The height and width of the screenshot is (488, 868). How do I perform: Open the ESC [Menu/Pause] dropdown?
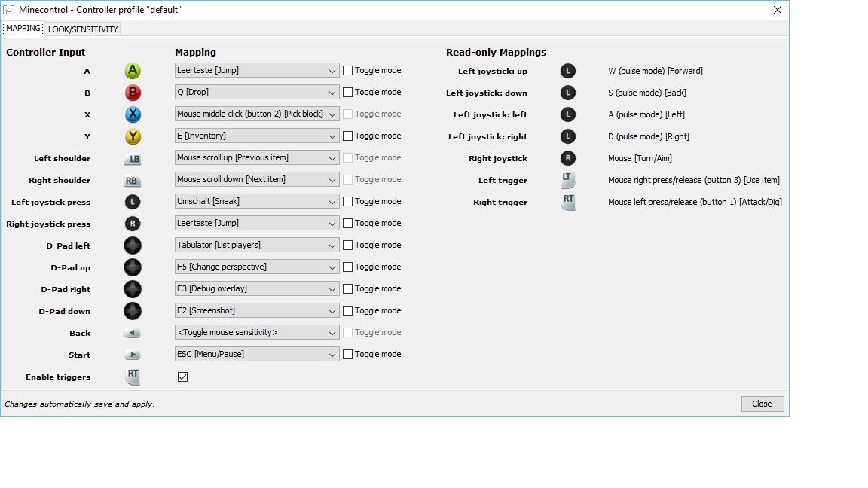click(257, 354)
